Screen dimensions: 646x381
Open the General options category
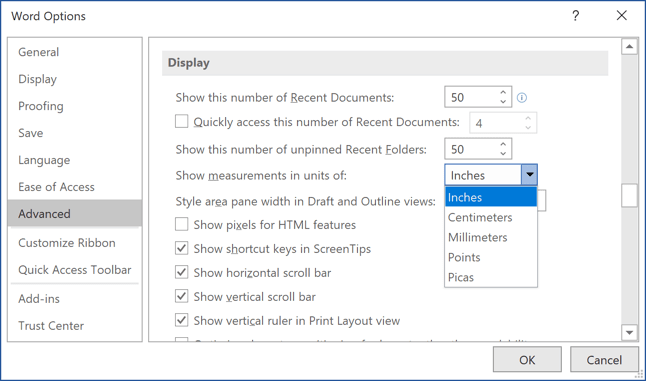[75, 52]
